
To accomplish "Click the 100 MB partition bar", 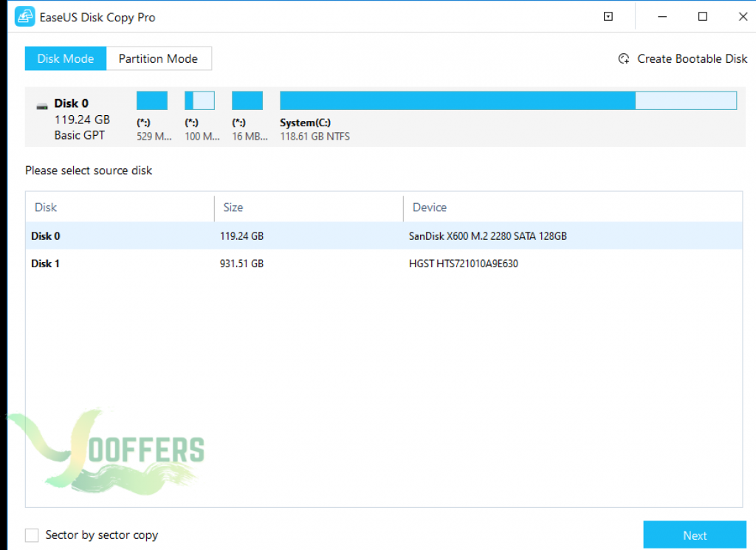I will [x=199, y=100].
